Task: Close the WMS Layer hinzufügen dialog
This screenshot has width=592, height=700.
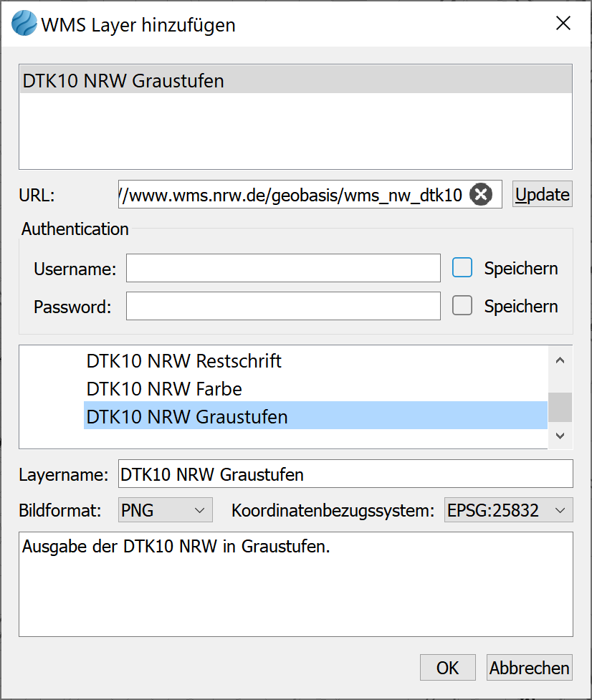Action: point(563,24)
